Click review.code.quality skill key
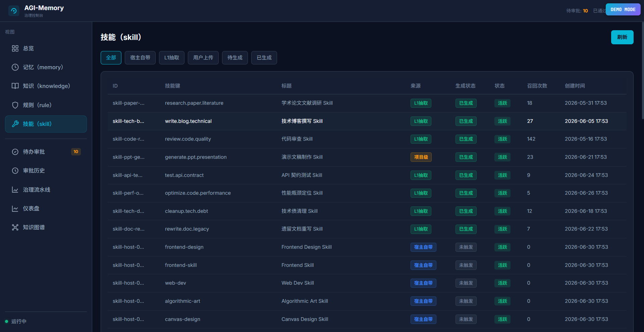Image resolution: width=644 pixels, height=332 pixels. tap(188, 139)
